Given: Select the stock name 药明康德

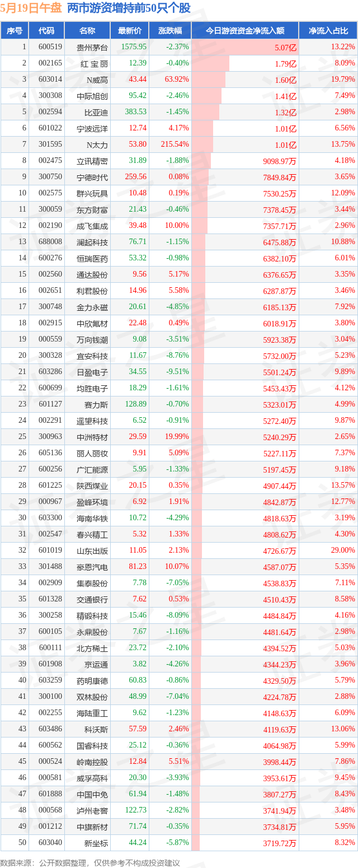Looking at the screenshot, I should [92, 680].
